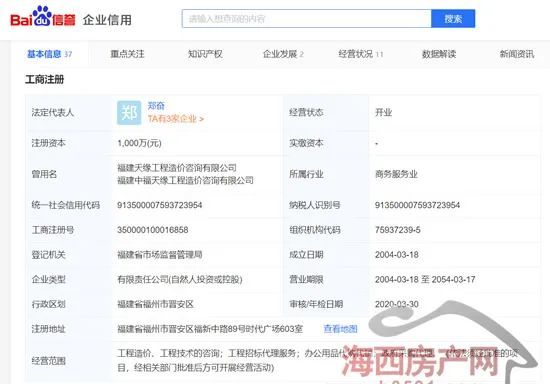This screenshot has width=550, height=384.
Task: Open legal representative 郑奋 link
Action: coord(156,106)
